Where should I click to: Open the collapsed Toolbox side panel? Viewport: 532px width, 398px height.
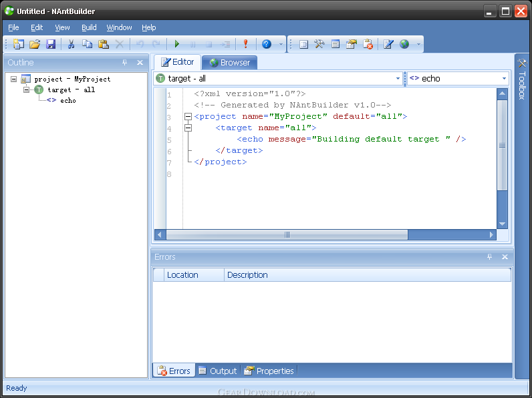pyautogui.click(x=522, y=79)
